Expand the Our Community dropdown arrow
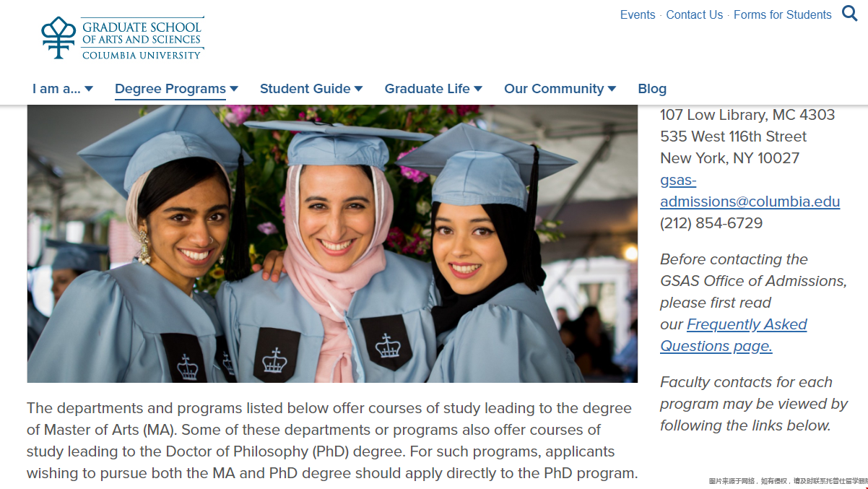Screen dimensions: 868x489 point(612,89)
